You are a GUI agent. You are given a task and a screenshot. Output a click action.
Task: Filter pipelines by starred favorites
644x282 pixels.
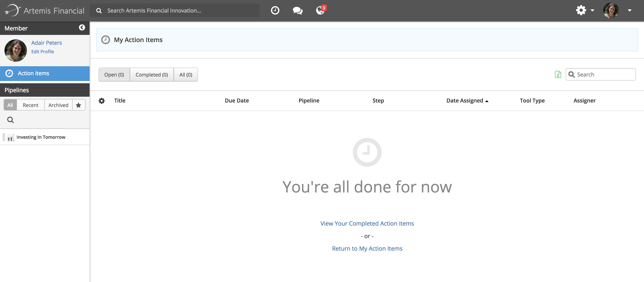click(79, 105)
